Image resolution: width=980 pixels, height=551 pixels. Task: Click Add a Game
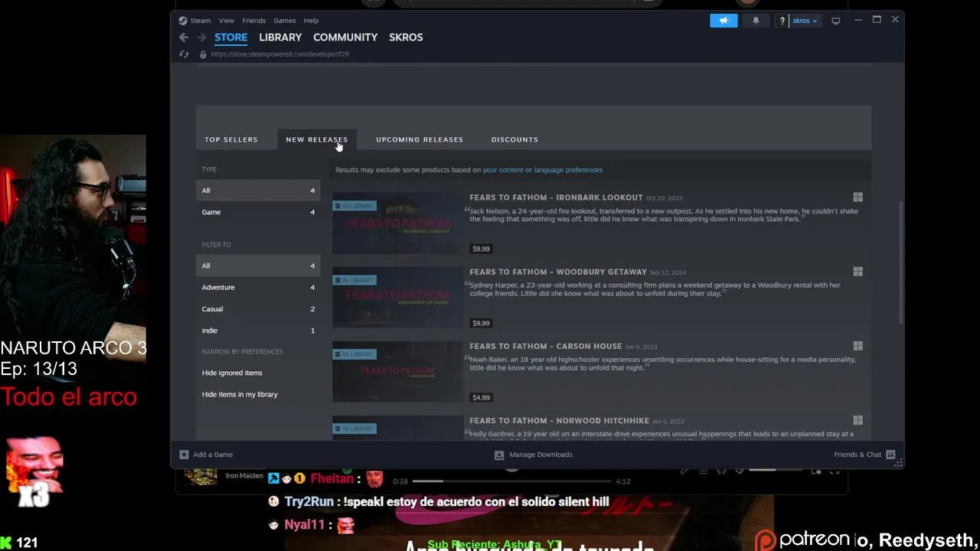pyautogui.click(x=213, y=455)
